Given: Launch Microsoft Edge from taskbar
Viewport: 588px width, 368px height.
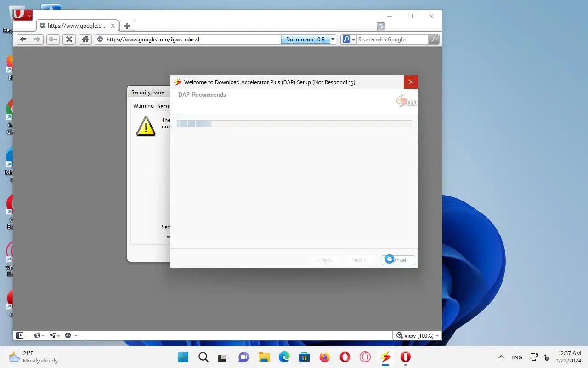Looking at the screenshot, I should (x=284, y=357).
